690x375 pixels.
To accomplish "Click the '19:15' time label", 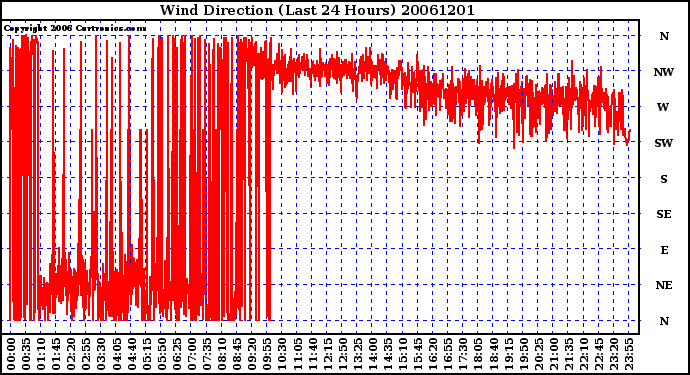I will pos(509,354).
